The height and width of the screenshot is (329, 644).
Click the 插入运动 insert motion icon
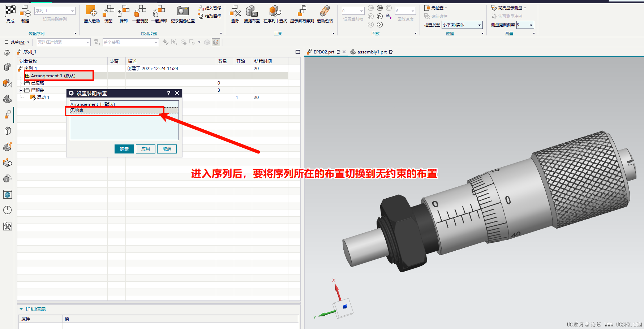(91, 11)
